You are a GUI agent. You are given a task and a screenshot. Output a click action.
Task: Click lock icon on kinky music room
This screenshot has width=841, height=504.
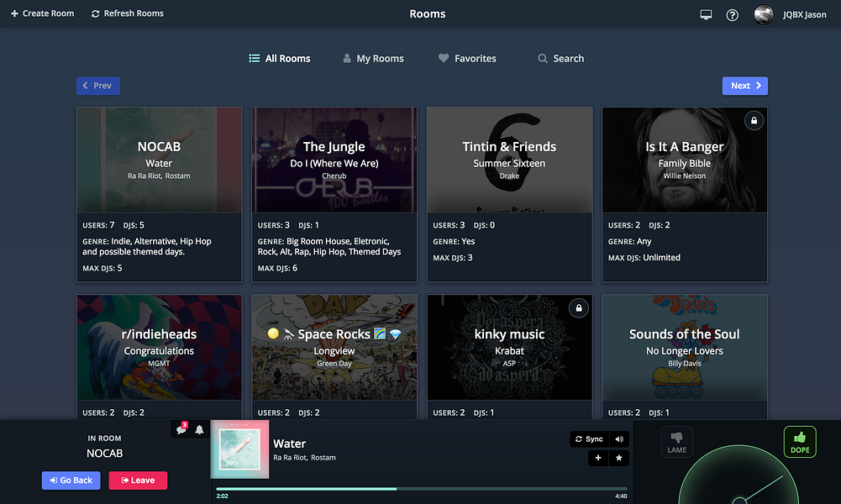coord(579,308)
